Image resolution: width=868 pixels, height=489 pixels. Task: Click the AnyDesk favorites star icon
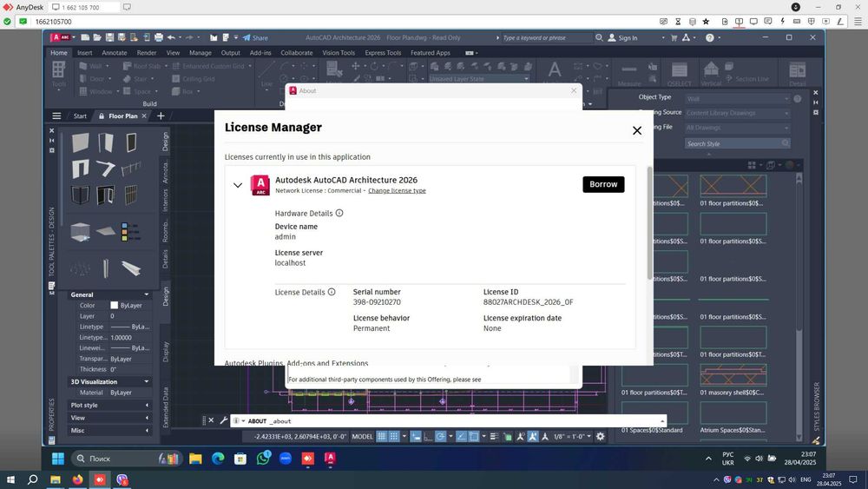706,22
